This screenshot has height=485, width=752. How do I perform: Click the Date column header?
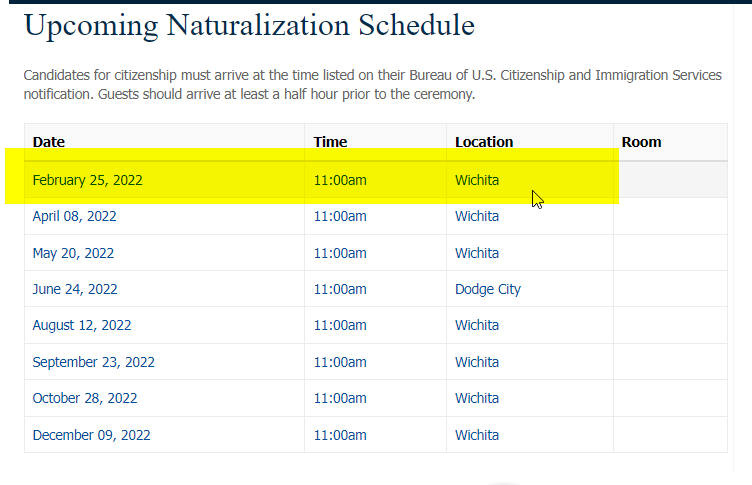tap(48, 142)
